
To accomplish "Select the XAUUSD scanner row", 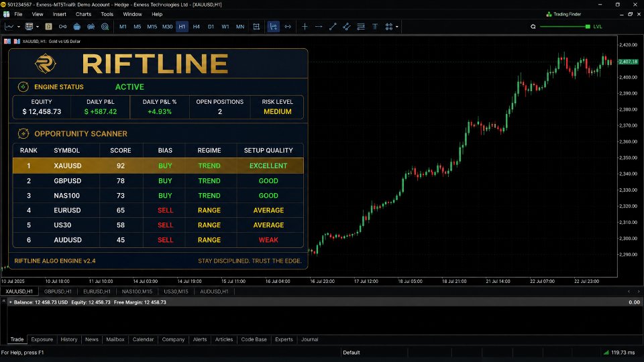I will (158, 166).
